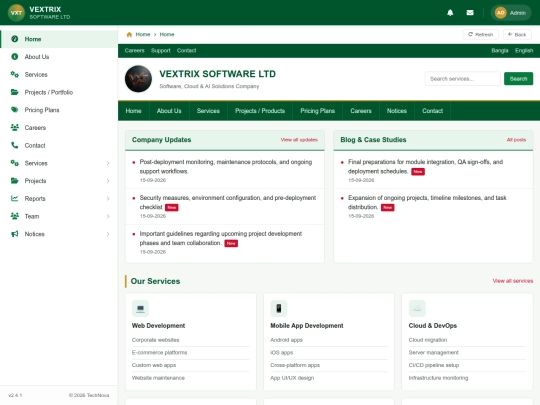Click the Home sidebar icon
Screen dimensions: 540x405
[14, 39]
